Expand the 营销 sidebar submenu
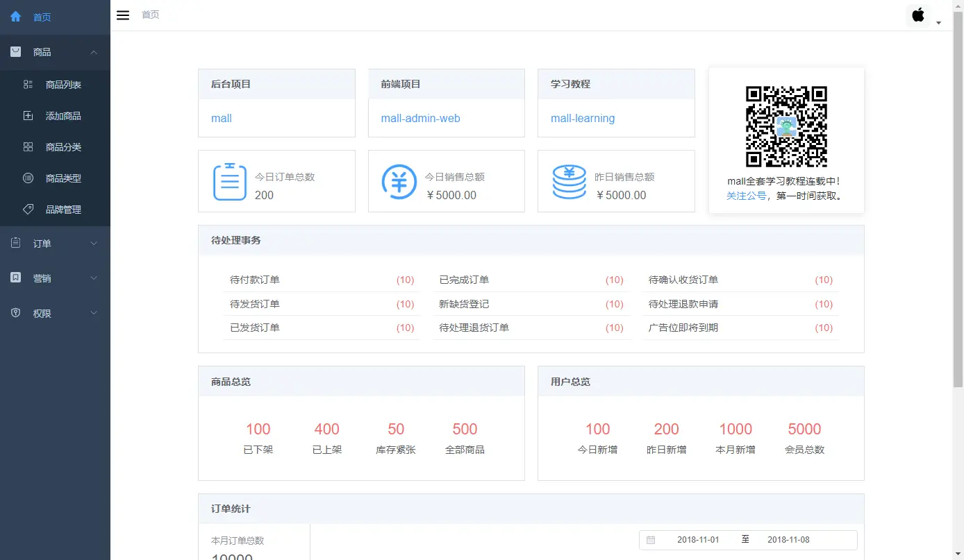 pyautogui.click(x=55, y=278)
